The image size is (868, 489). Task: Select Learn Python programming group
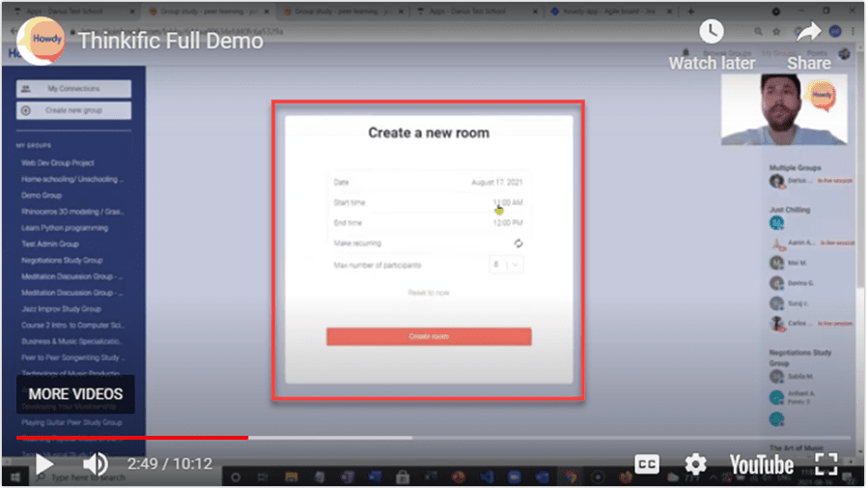pyautogui.click(x=65, y=228)
